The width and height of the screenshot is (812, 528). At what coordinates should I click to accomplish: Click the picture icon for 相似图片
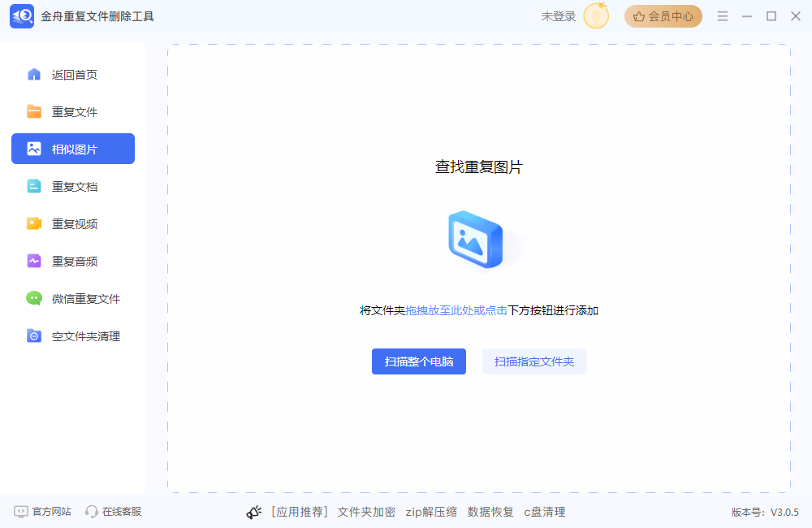33,149
